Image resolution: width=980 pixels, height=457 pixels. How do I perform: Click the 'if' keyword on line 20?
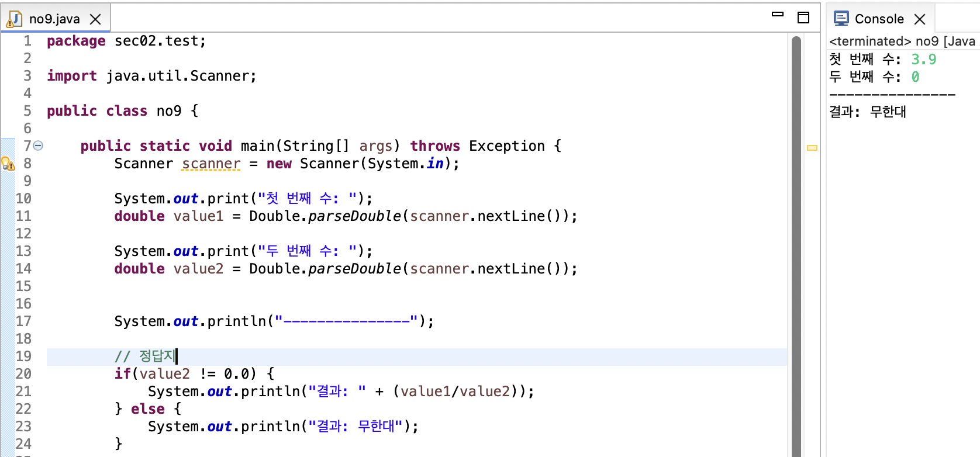pyautogui.click(x=123, y=374)
